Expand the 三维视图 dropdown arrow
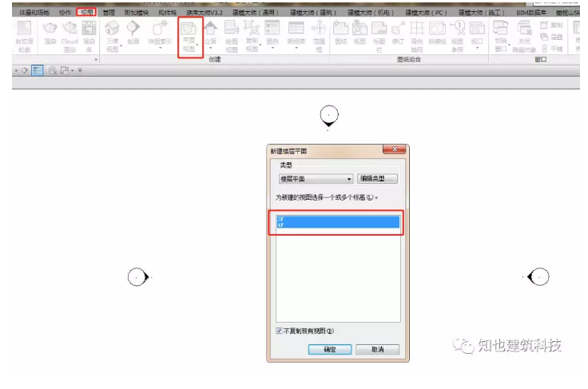The height and width of the screenshot is (389, 588). [121, 46]
